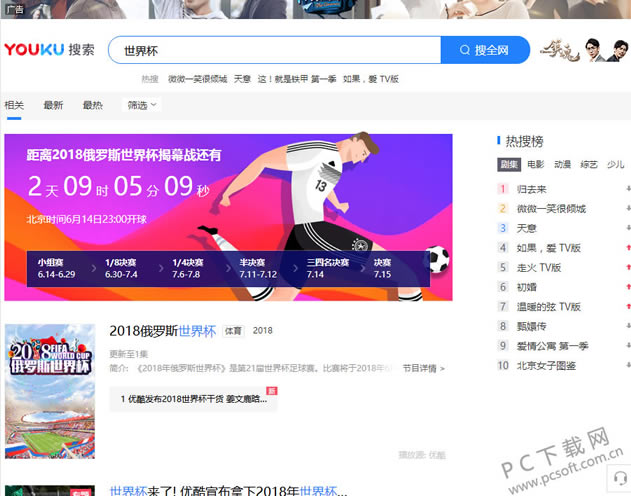Expand the 筛选 filter dropdown

pos(142,105)
